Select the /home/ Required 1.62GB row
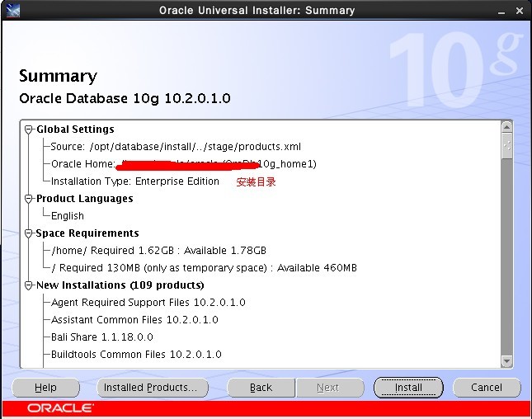The height and width of the screenshot is (419, 532). coord(158,251)
